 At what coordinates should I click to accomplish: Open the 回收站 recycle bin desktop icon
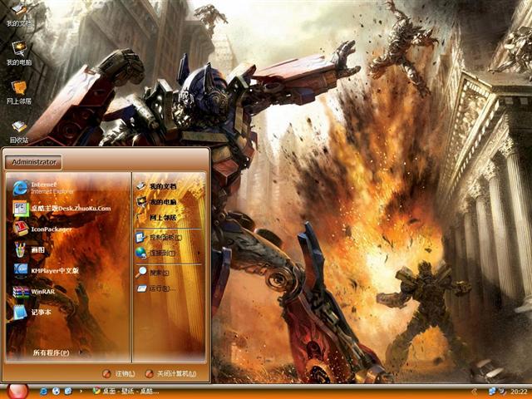(x=19, y=131)
